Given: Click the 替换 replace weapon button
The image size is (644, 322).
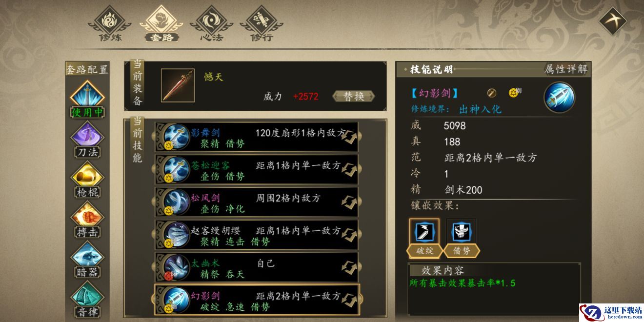Looking at the screenshot, I should coord(354,96).
